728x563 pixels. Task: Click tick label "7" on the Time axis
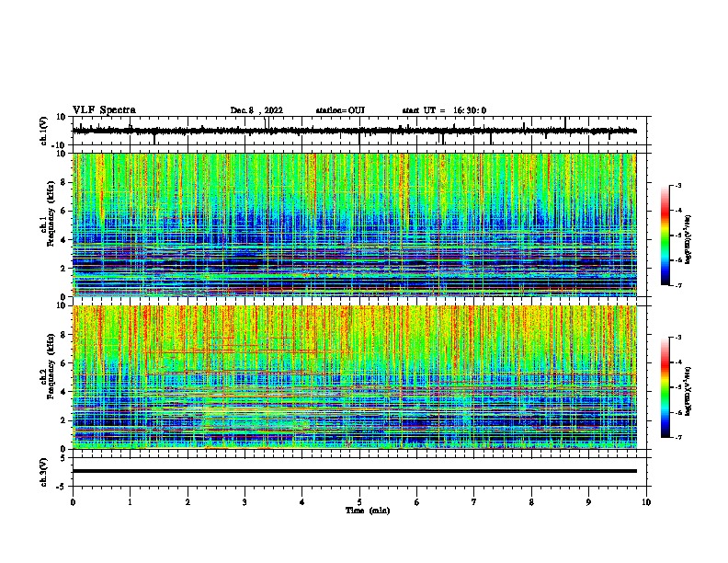tap(474, 502)
